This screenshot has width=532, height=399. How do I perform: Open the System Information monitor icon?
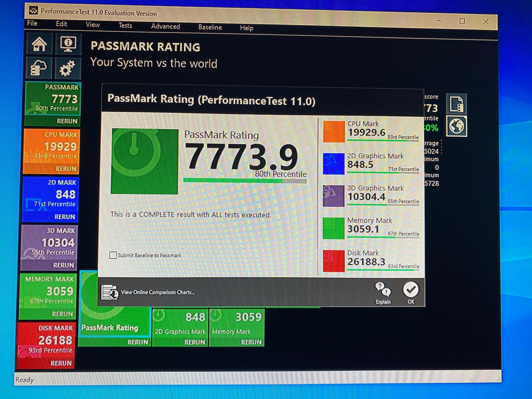tap(68, 44)
